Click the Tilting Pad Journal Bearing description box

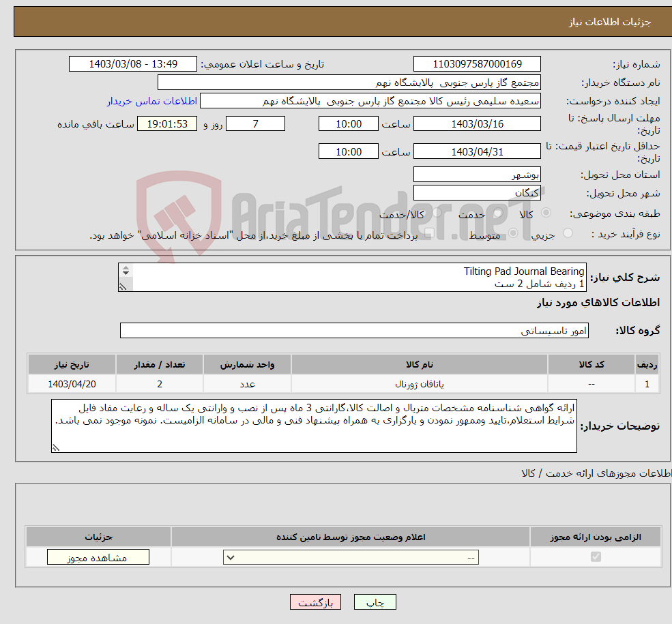point(352,278)
